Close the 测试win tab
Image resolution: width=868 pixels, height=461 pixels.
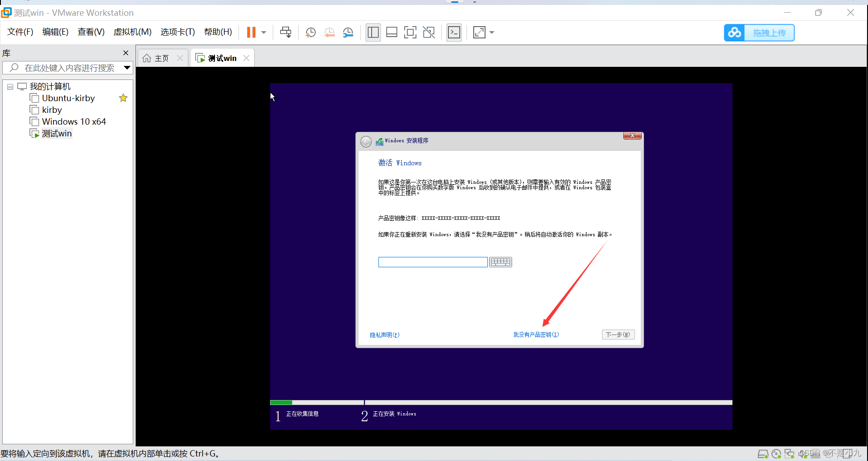tap(246, 58)
